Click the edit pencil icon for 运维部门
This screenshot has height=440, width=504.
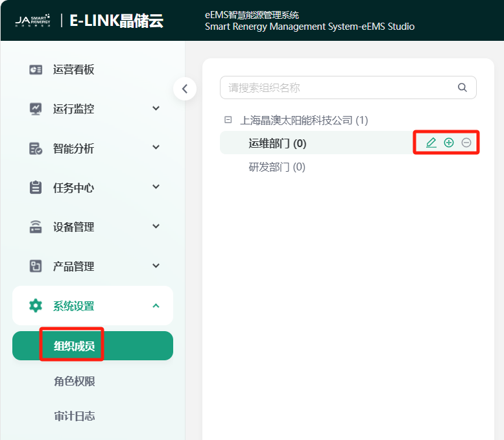(x=431, y=143)
